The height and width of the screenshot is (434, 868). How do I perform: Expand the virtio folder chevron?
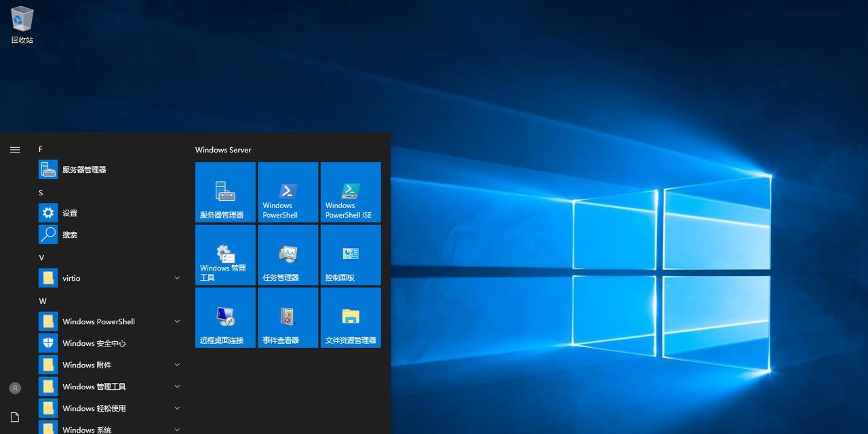177,278
